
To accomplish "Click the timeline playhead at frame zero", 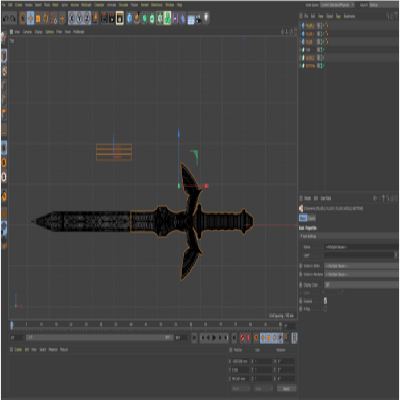I will [x=12, y=325].
